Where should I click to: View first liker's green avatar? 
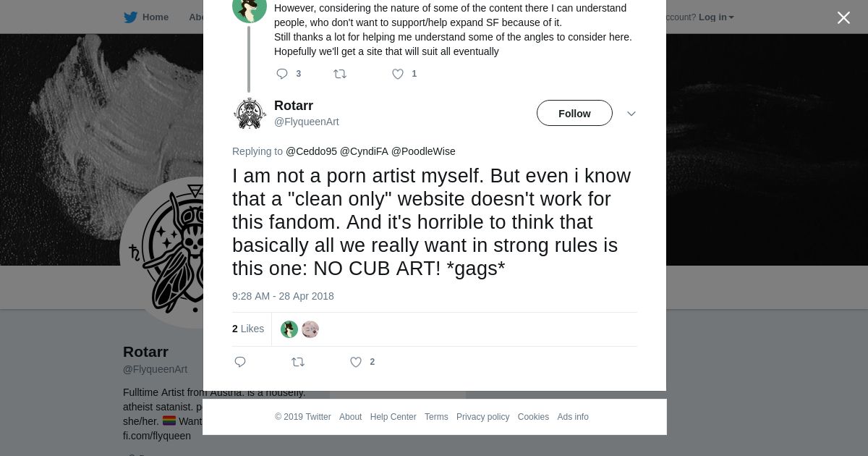click(289, 329)
